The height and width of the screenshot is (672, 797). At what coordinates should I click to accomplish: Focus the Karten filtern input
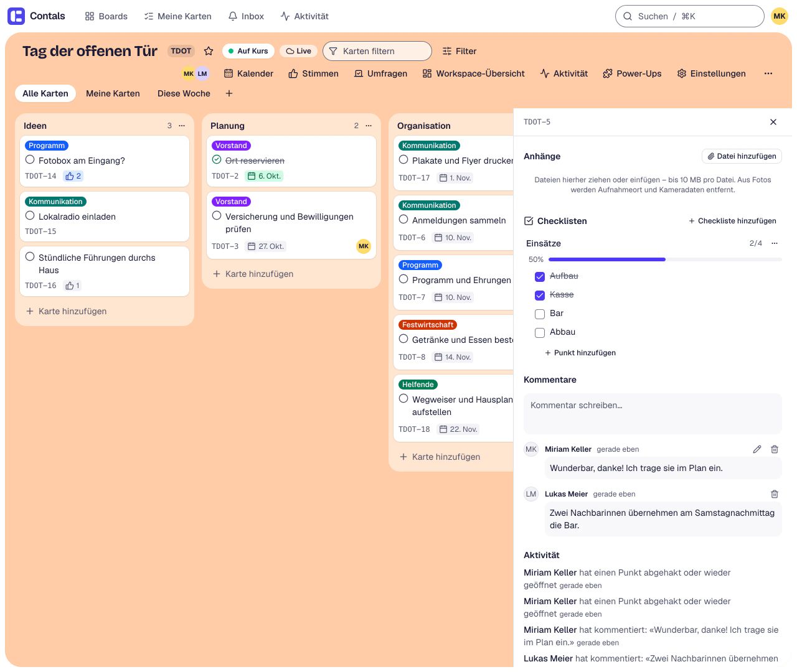tap(377, 51)
